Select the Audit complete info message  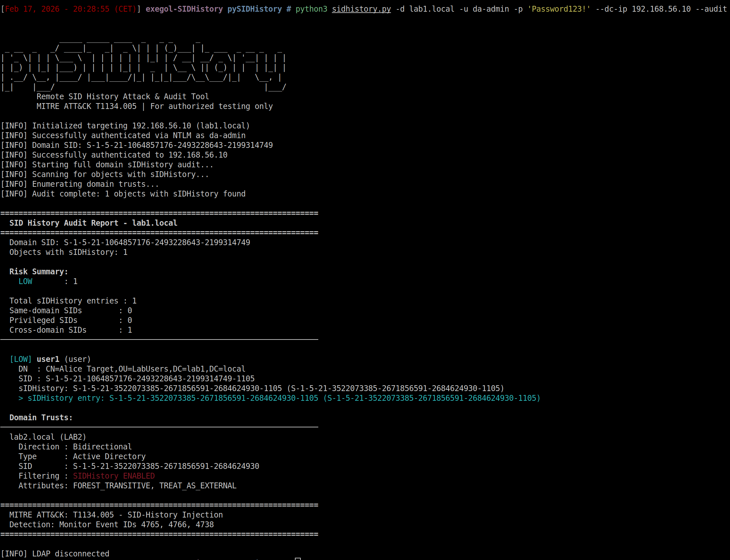[x=123, y=194]
